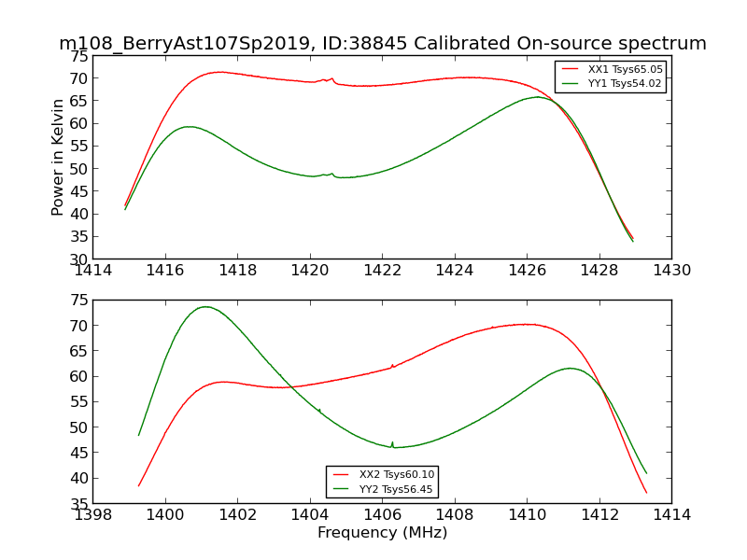Screen dimensions: 747x560
Task: Click the 'Frequency (MHz)' axis label
Action: point(383,532)
